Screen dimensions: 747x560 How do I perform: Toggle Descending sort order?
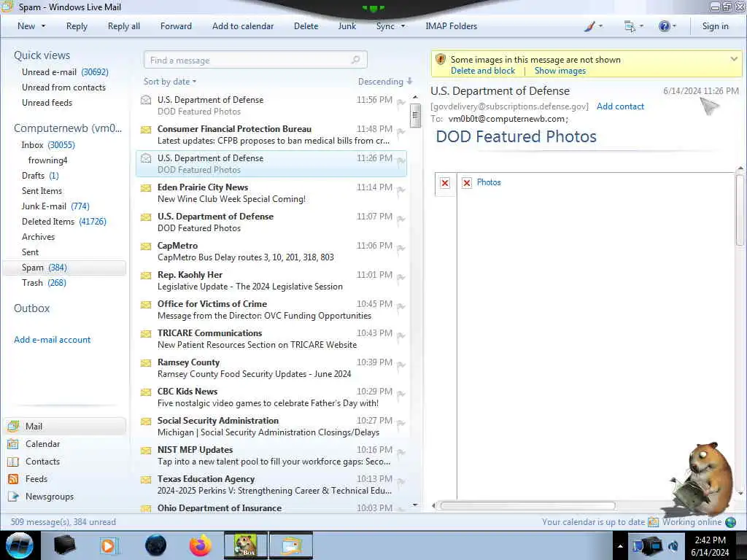click(385, 82)
